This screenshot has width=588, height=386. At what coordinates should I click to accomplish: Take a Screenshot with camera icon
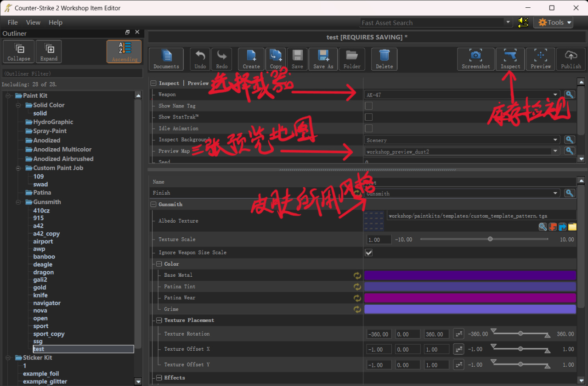pyautogui.click(x=476, y=56)
